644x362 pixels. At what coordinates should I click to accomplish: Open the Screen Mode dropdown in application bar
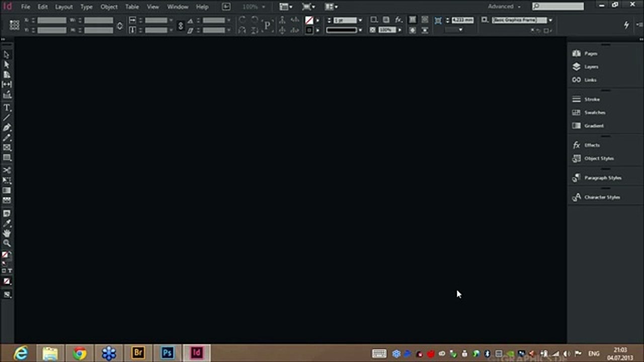coord(308,7)
